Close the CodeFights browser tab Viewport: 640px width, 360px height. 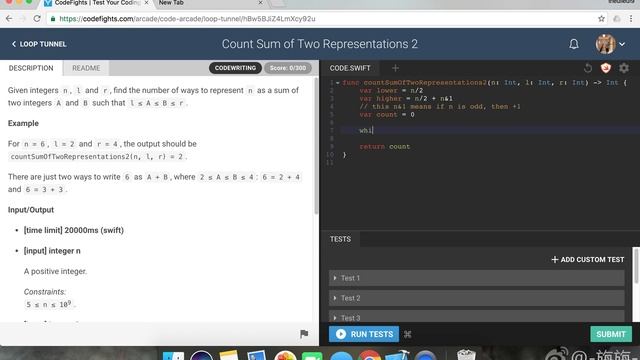tap(147, 3)
